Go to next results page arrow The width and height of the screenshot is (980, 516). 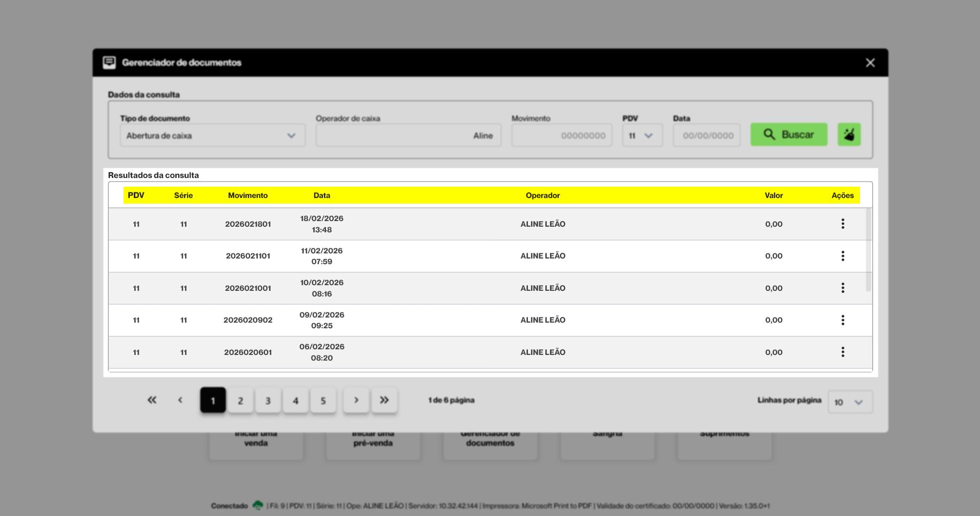tap(356, 400)
